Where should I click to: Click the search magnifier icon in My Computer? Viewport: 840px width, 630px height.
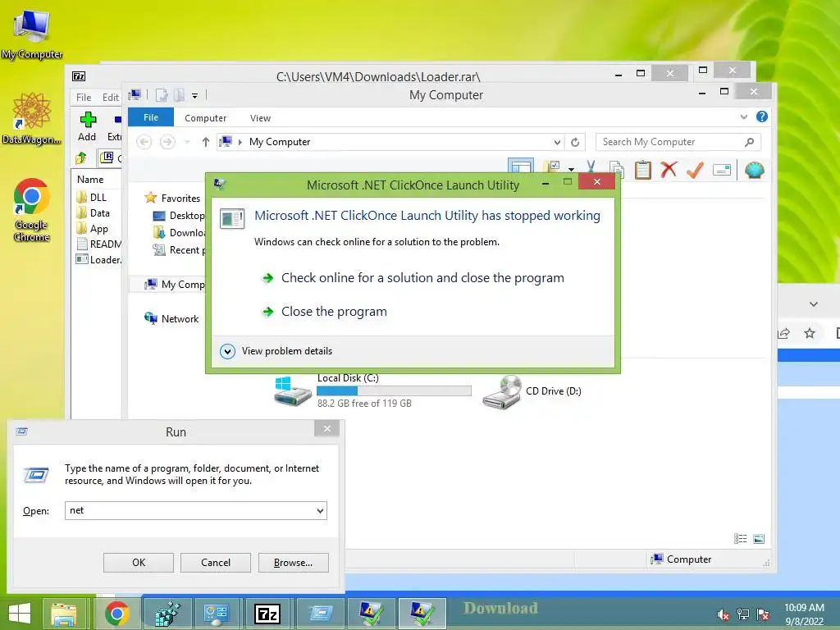click(749, 142)
